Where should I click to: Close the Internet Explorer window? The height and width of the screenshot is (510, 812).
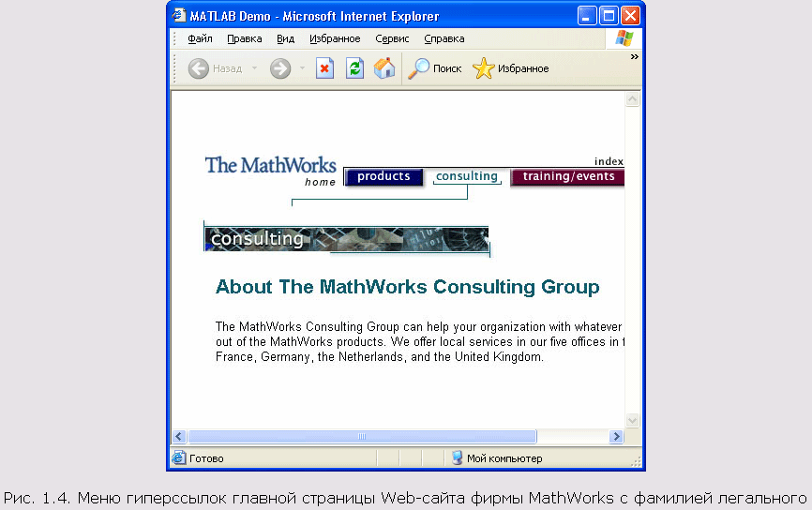630,16
